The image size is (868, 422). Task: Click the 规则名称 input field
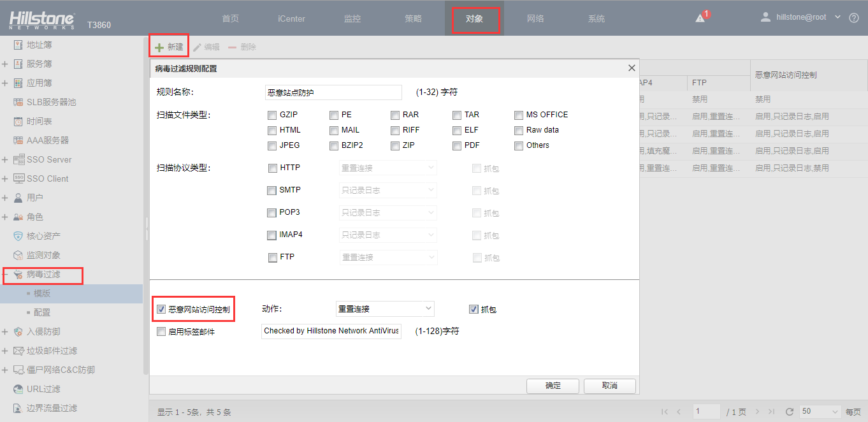(333, 92)
